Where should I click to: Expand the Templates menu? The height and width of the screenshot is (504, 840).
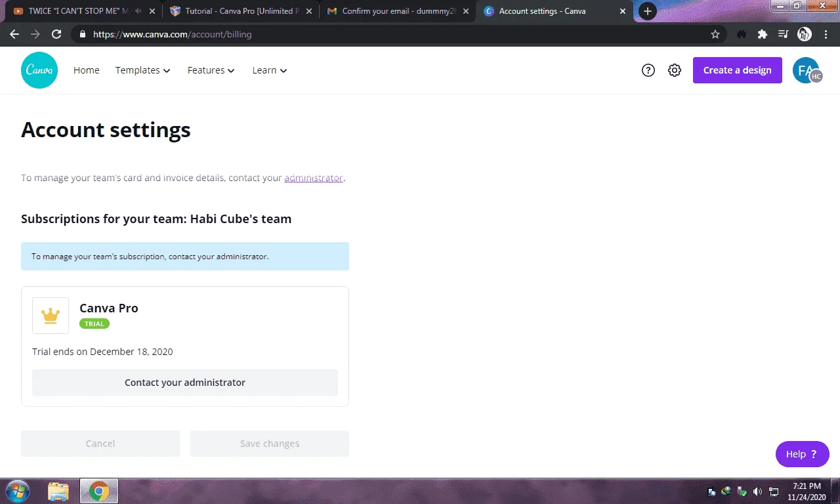click(143, 70)
